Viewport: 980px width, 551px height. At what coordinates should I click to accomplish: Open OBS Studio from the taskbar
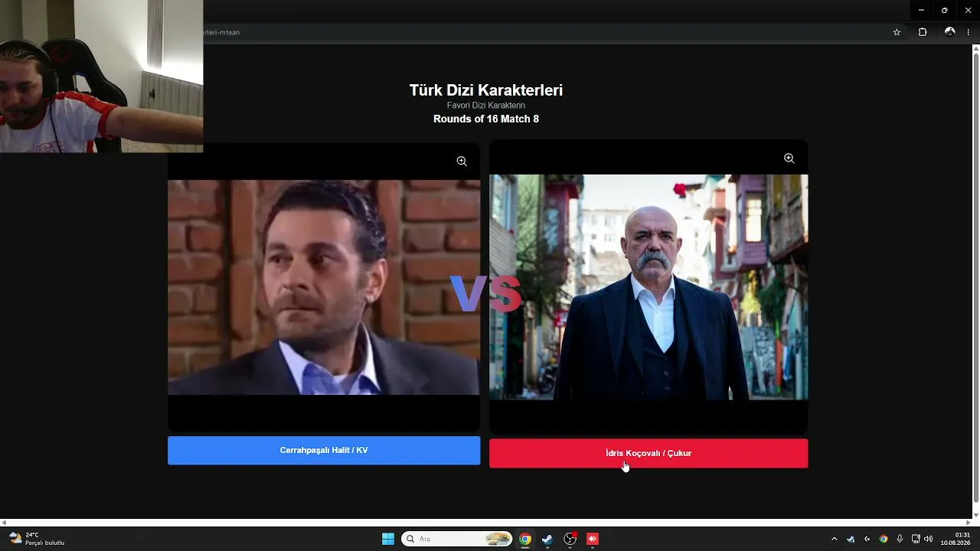click(x=570, y=539)
